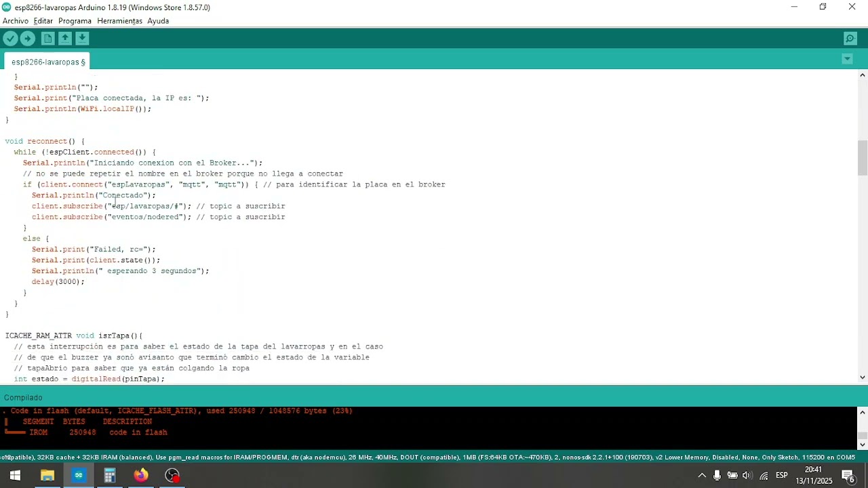Click the 'Compilado' status message
The width and height of the screenshot is (868, 488).
click(x=23, y=398)
